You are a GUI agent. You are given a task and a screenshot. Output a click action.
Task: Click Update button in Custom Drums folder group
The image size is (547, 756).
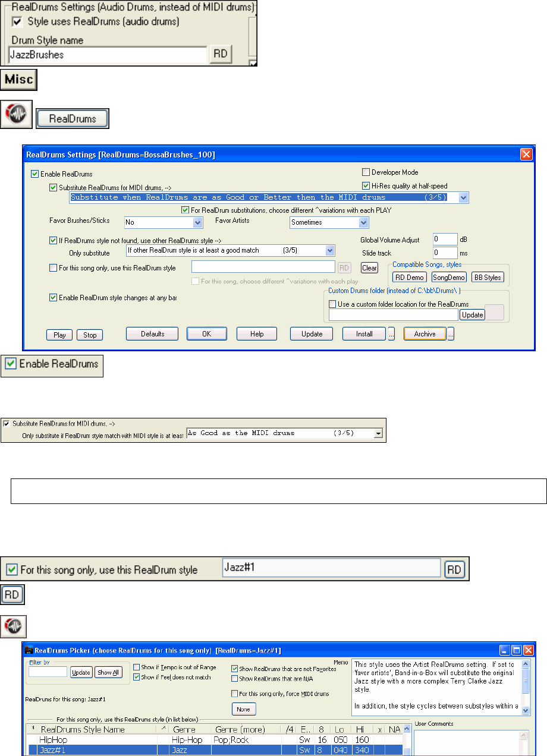point(473,315)
